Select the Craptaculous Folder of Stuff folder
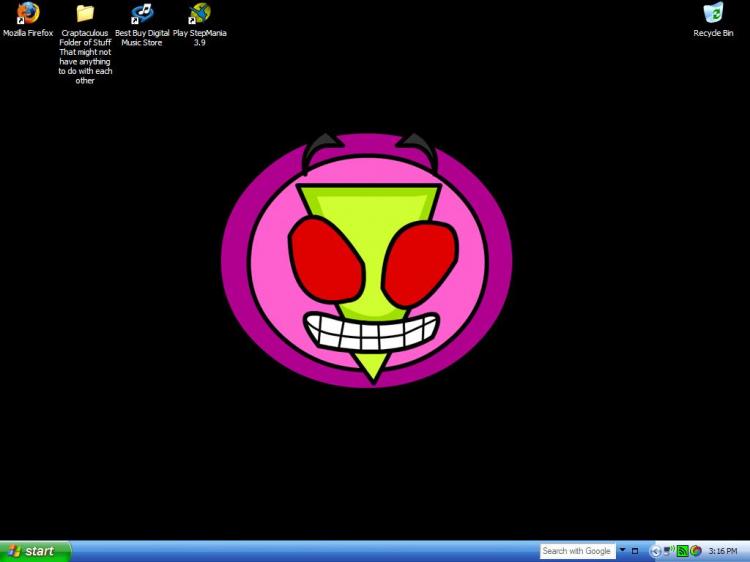Screen dimensions: 750x562 (85, 14)
